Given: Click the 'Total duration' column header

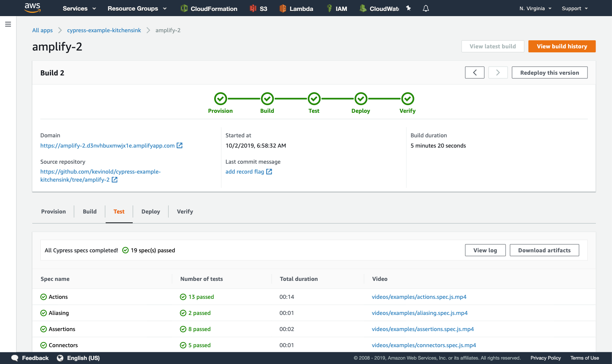Looking at the screenshot, I should (299, 279).
